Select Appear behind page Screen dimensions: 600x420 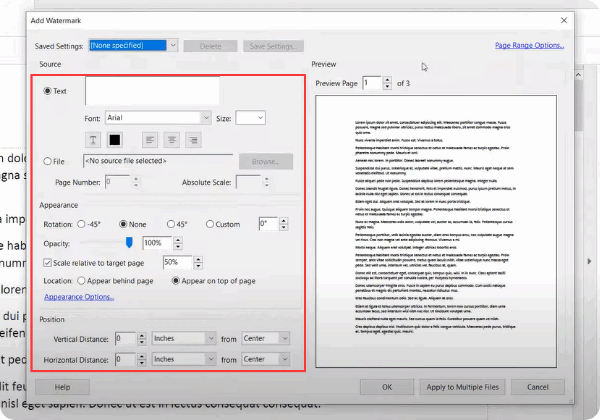[x=81, y=281]
